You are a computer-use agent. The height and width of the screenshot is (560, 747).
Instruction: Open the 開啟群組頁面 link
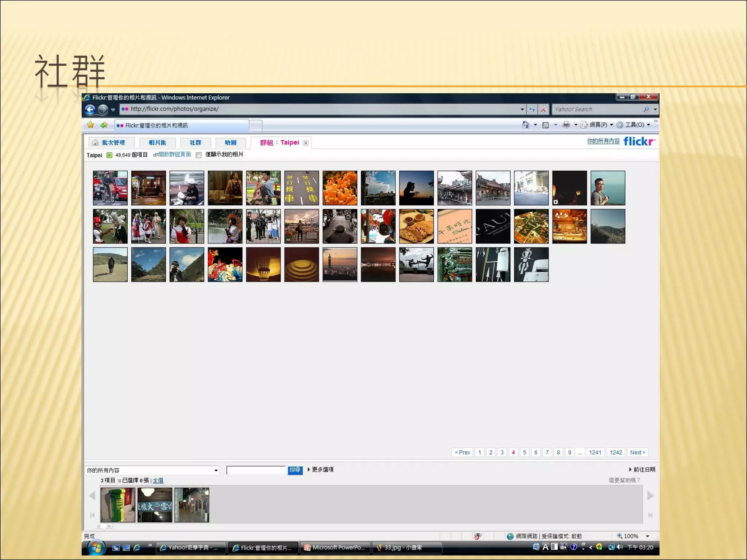click(174, 155)
